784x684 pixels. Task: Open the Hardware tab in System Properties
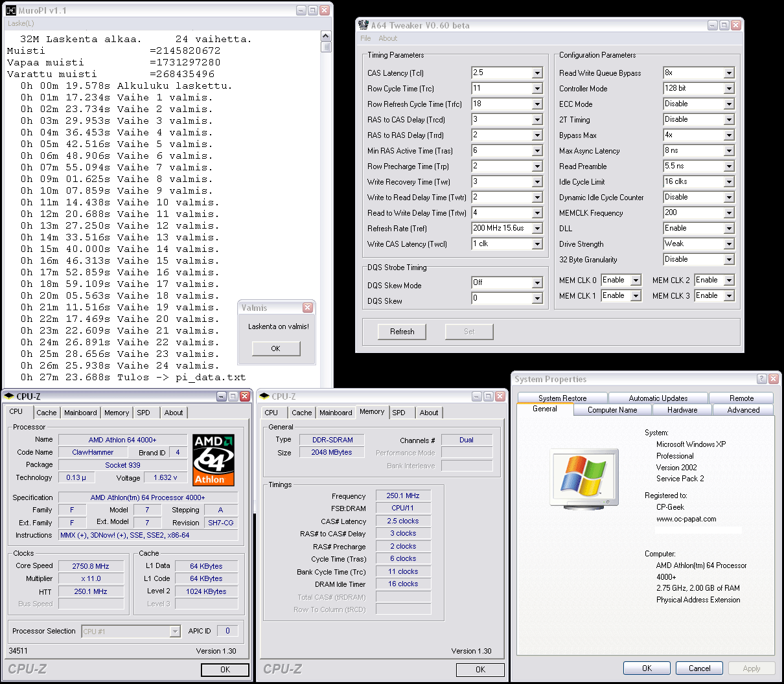tap(682, 410)
